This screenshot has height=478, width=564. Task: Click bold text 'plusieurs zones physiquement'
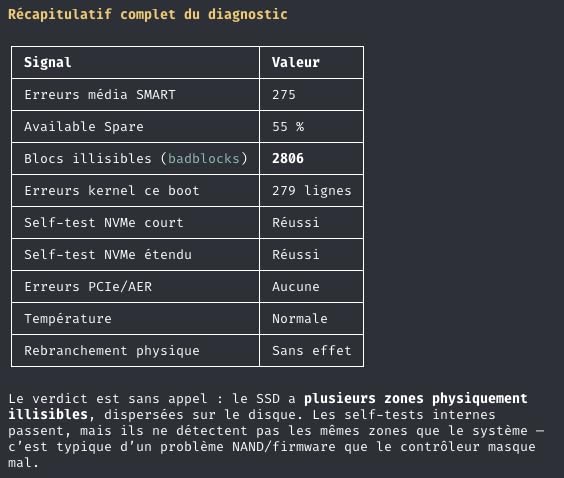tap(415, 399)
